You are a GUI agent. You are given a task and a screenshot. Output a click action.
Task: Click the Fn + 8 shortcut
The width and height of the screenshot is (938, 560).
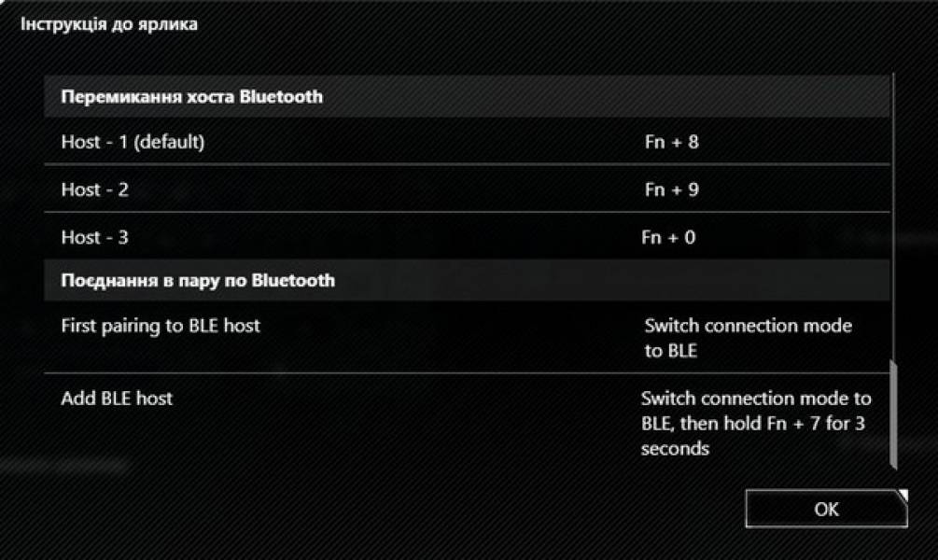[x=671, y=143]
